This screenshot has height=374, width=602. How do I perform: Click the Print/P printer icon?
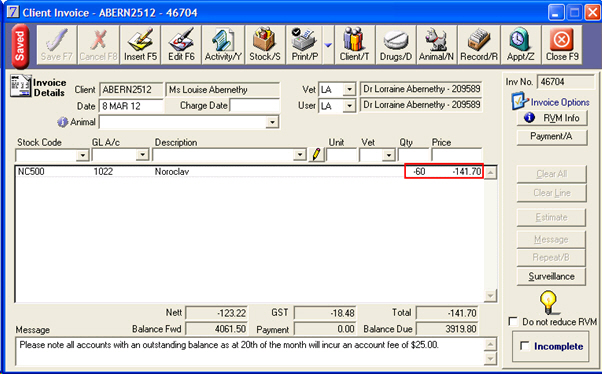[x=304, y=45]
